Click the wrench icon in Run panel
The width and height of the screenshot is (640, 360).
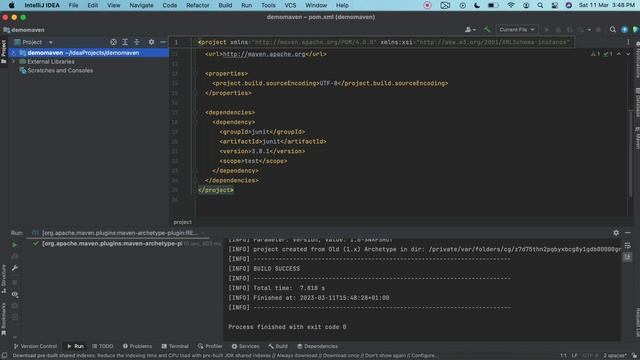[15, 268]
